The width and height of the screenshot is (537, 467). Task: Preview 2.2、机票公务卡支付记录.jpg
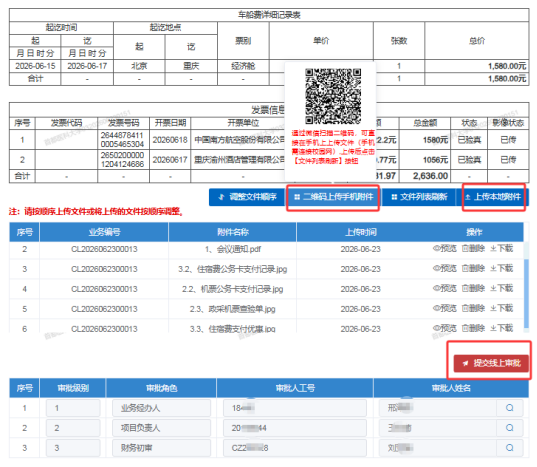(445, 288)
